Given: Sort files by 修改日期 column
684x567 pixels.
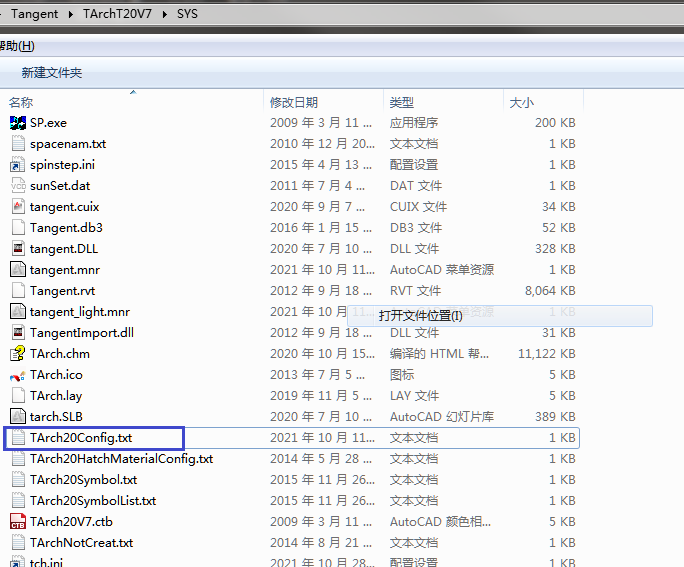Looking at the screenshot, I should (x=294, y=102).
